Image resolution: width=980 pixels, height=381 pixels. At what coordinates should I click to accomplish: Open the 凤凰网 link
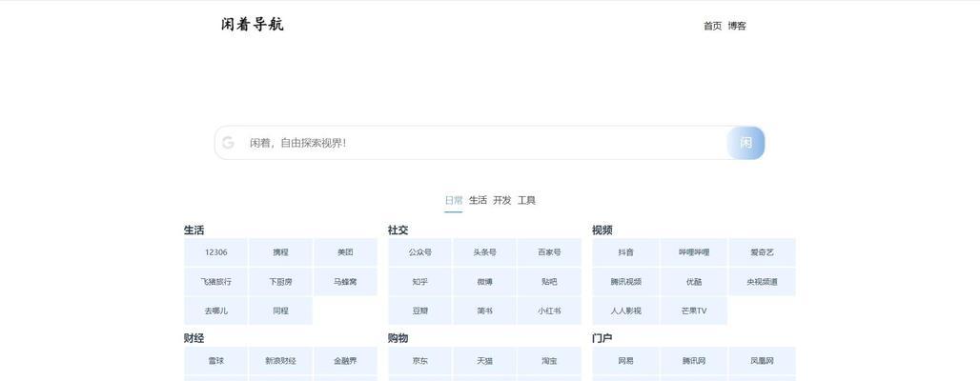tap(762, 360)
